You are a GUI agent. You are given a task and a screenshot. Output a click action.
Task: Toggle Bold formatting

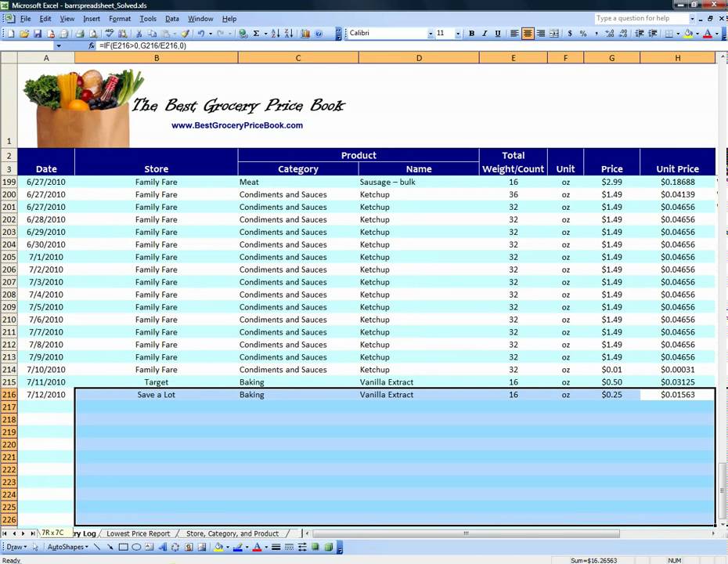[x=471, y=34]
